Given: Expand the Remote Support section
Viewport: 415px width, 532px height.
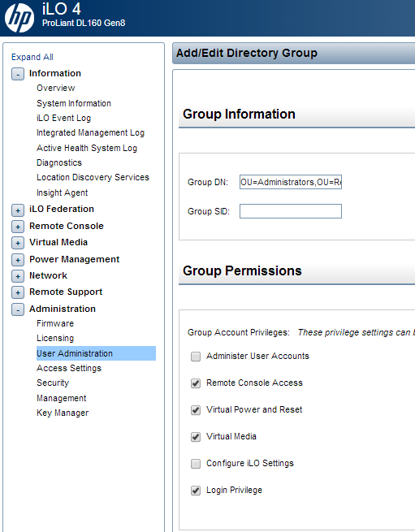Looking at the screenshot, I should [x=18, y=292].
